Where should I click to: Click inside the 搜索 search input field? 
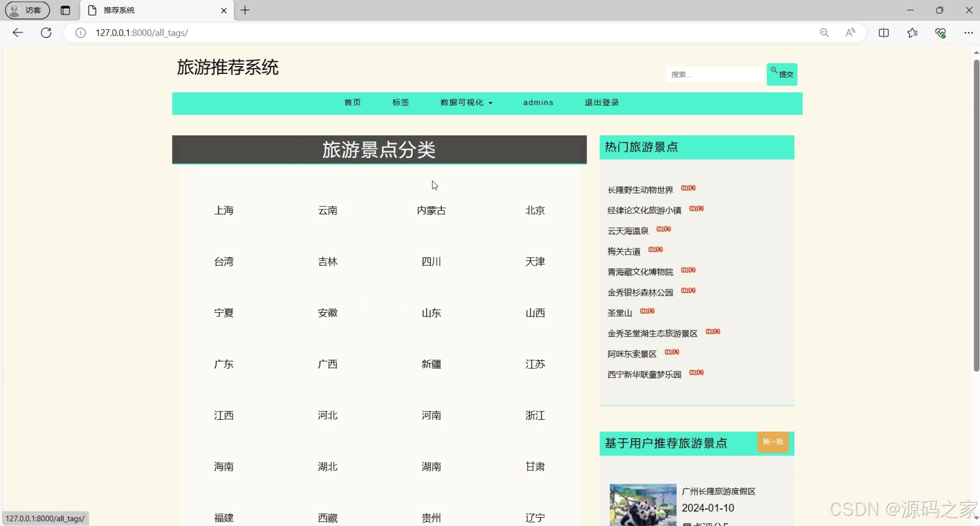(x=715, y=74)
